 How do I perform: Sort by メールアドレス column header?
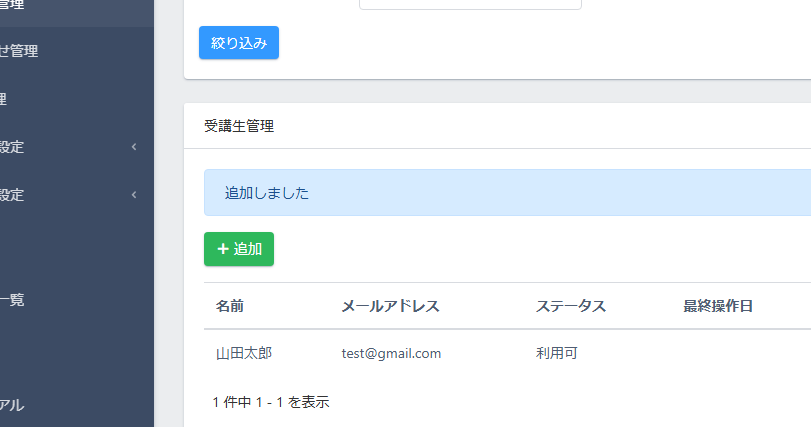tap(390, 306)
